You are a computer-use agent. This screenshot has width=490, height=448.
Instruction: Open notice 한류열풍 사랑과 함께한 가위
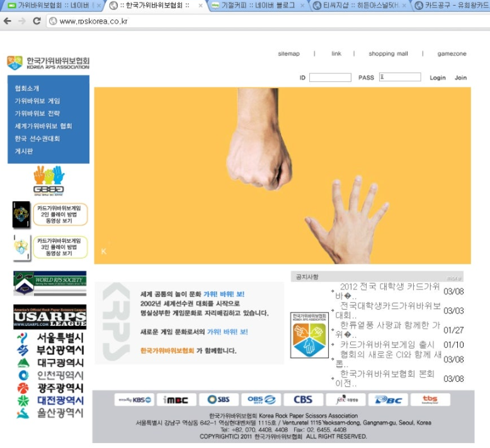(x=387, y=330)
